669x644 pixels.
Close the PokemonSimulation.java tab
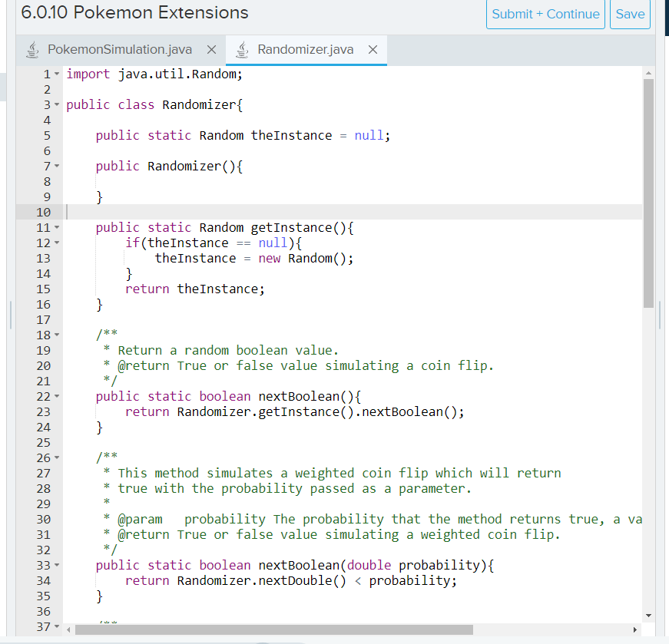[x=211, y=48]
